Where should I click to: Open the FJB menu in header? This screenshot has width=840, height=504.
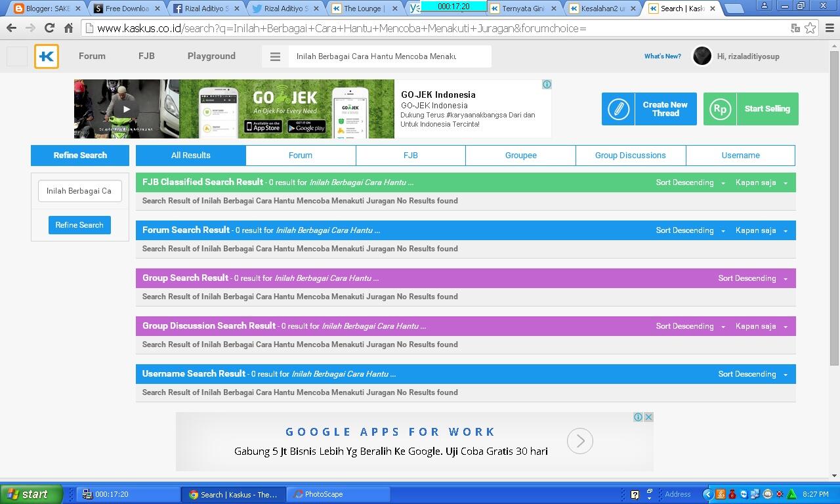click(146, 56)
